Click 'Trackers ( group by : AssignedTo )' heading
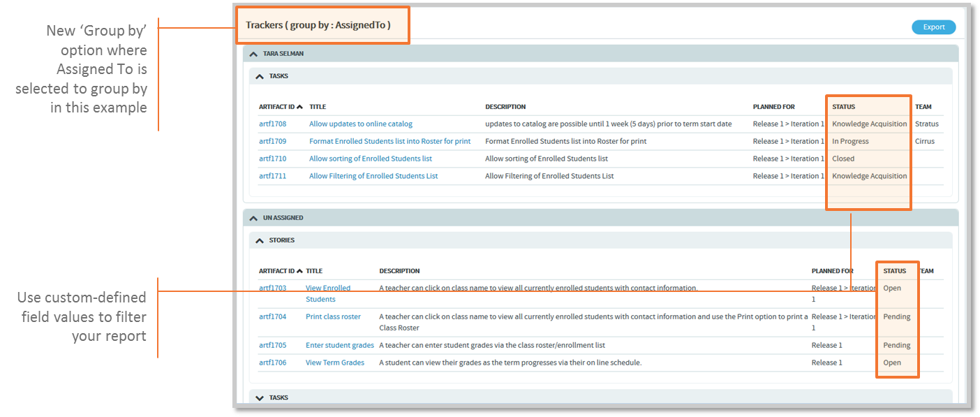 click(318, 25)
